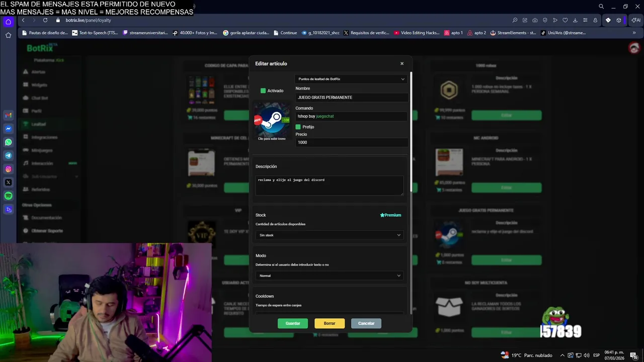
Task: Click the Cancelar button
Action: click(x=366, y=323)
